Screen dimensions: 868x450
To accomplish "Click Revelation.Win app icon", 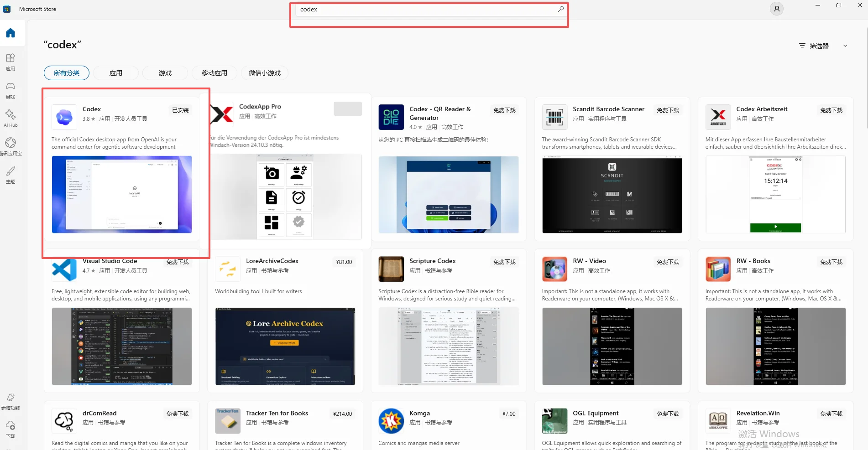I will point(718,421).
